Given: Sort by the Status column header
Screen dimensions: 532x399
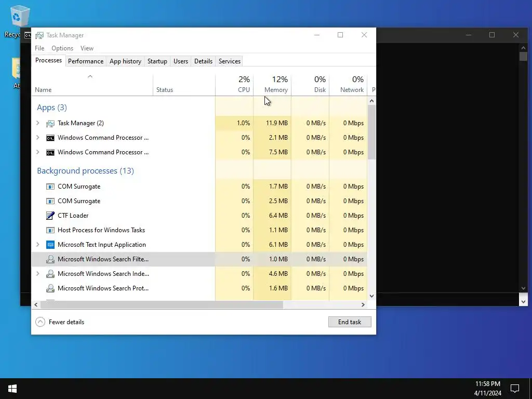Looking at the screenshot, I should (x=184, y=85).
